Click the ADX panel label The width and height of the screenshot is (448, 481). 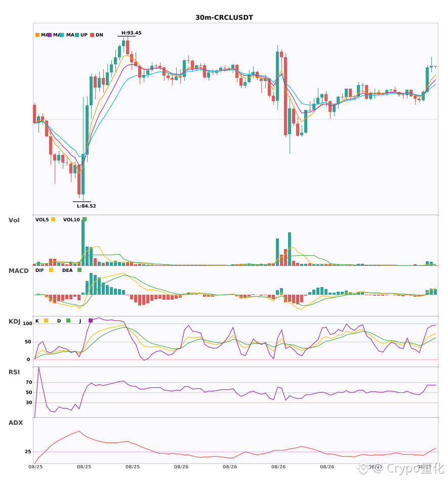16,423
